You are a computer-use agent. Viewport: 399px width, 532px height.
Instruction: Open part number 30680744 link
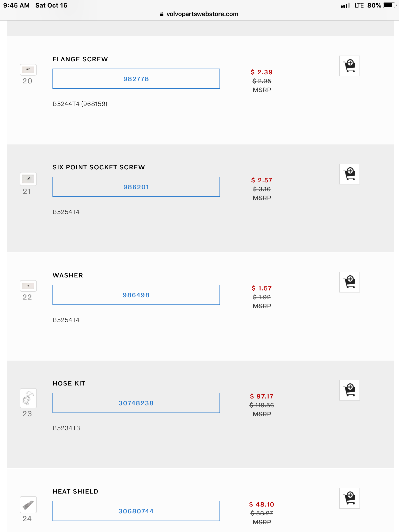tap(136, 511)
